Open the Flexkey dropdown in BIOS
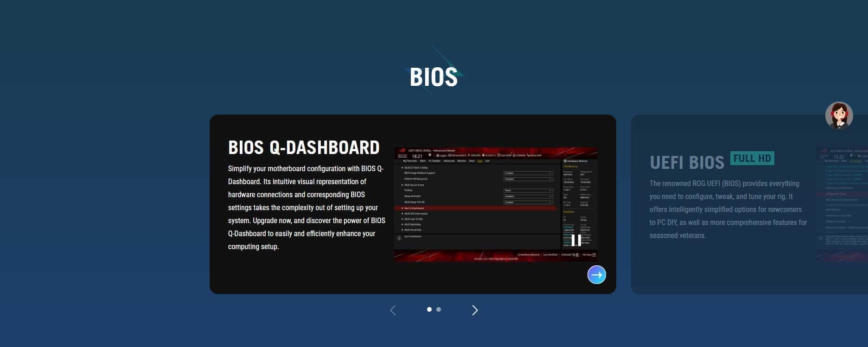Screen dimensions: 868x347 [x=528, y=190]
